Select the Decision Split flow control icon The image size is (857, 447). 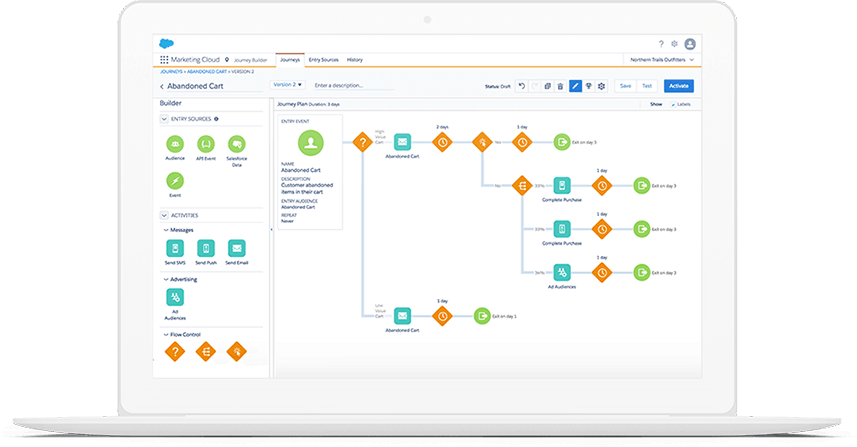175,352
